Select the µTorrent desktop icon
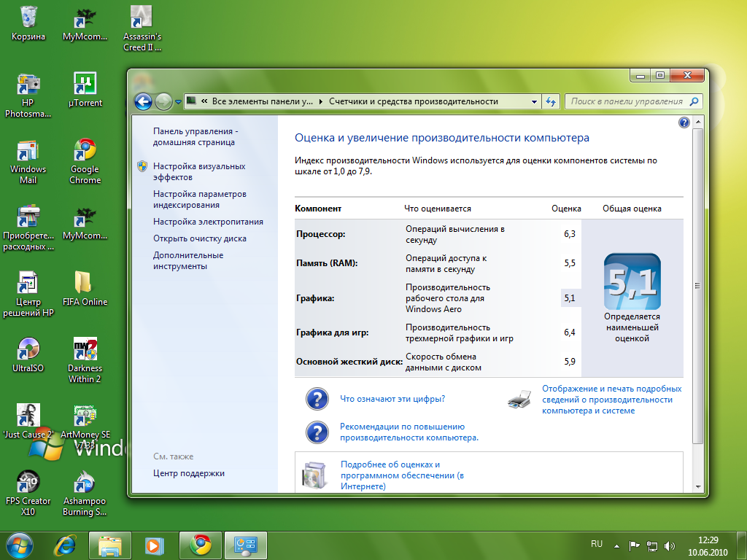 tap(85, 90)
